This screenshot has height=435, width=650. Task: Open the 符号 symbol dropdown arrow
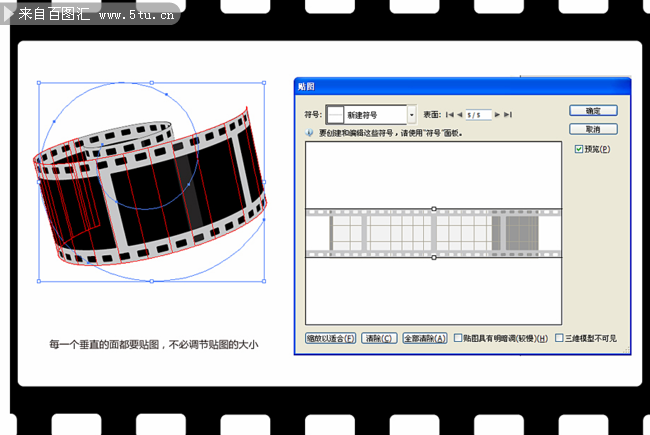(411, 115)
